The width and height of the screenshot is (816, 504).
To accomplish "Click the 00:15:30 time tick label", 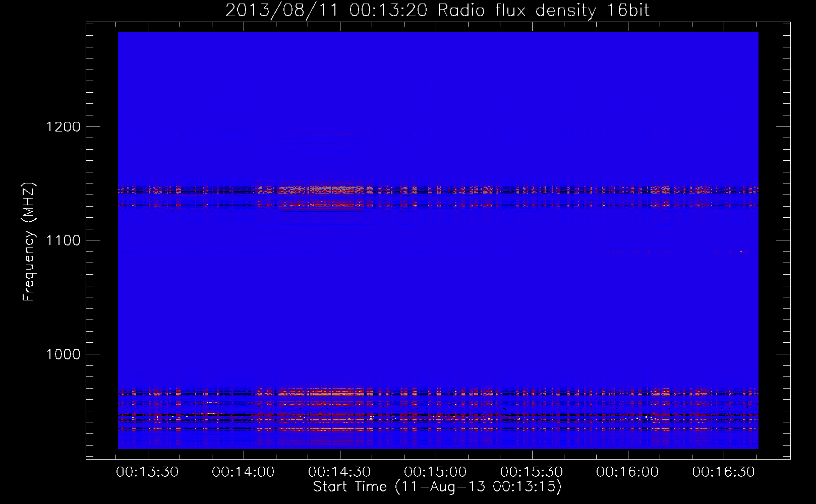I will click(x=532, y=472).
